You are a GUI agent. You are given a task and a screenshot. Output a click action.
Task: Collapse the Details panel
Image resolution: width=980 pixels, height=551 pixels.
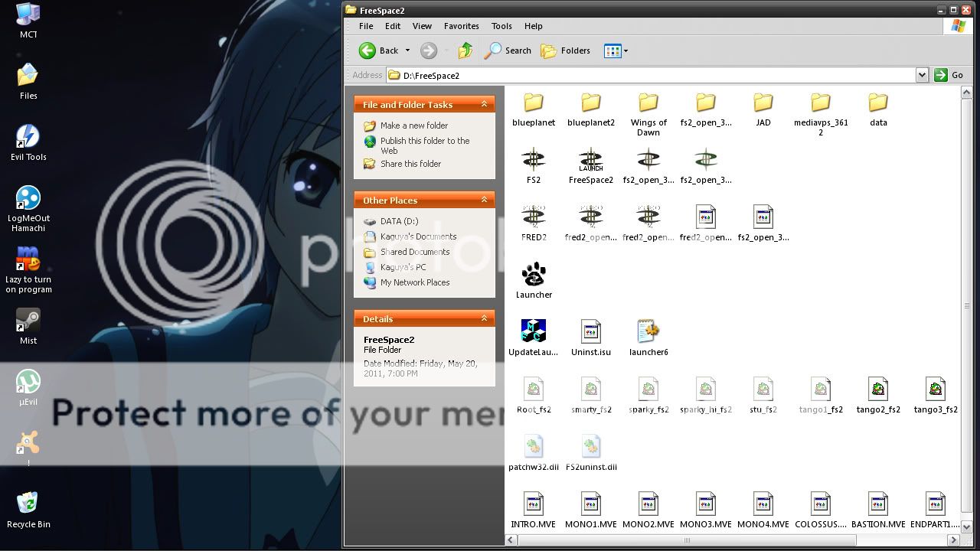[x=484, y=318]
